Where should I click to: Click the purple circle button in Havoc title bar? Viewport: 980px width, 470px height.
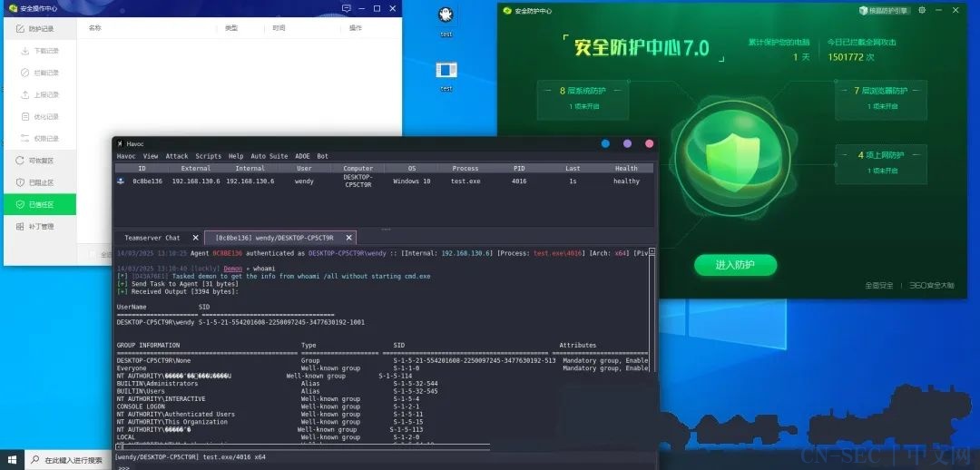[628, 143]
